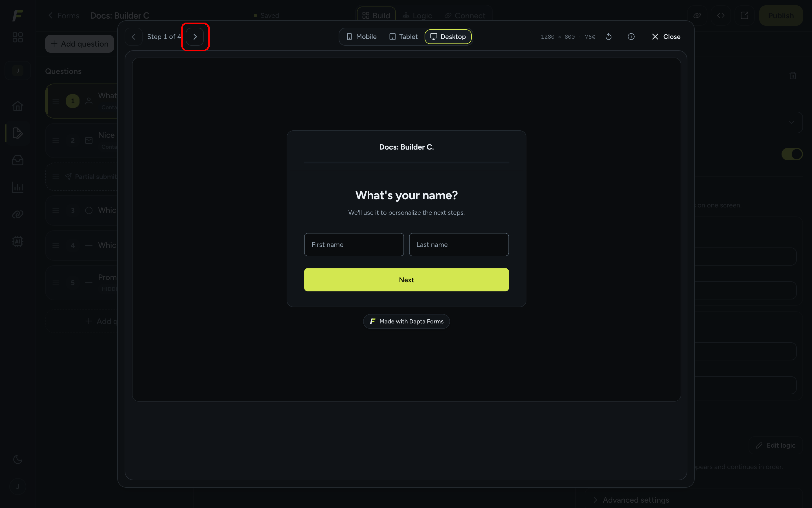
Task: Open the Connect tab
Action: 465,16
